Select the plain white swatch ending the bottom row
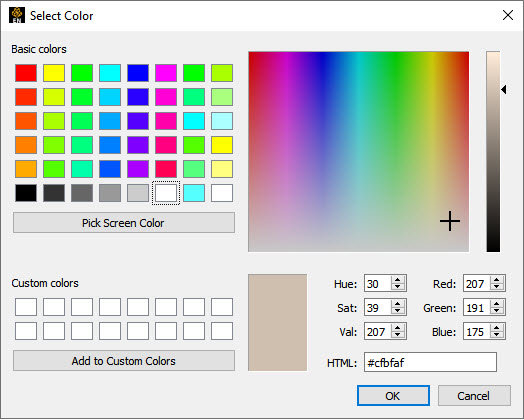 click(222, 193)
